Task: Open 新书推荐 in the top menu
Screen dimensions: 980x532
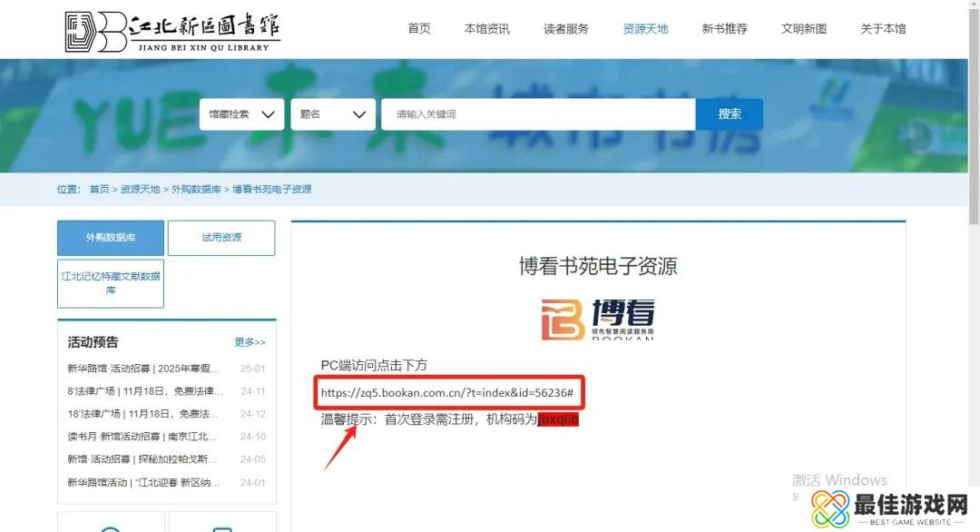Action: [x=724, y=28]
